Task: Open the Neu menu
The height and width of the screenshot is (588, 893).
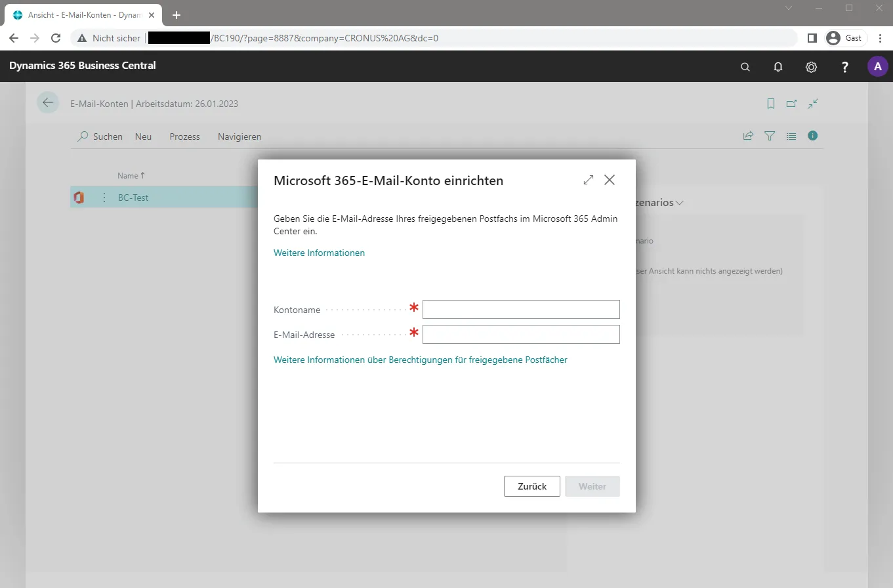Action: 143,136
